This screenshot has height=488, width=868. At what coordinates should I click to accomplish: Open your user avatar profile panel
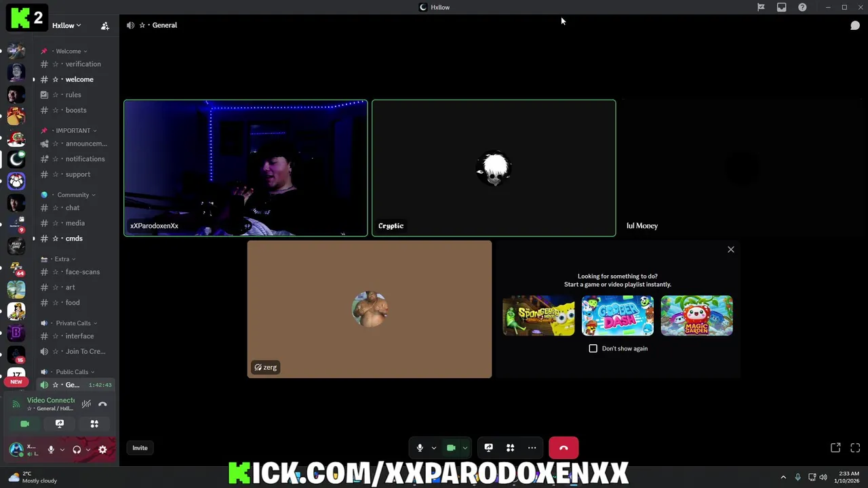tap(17, 449)
